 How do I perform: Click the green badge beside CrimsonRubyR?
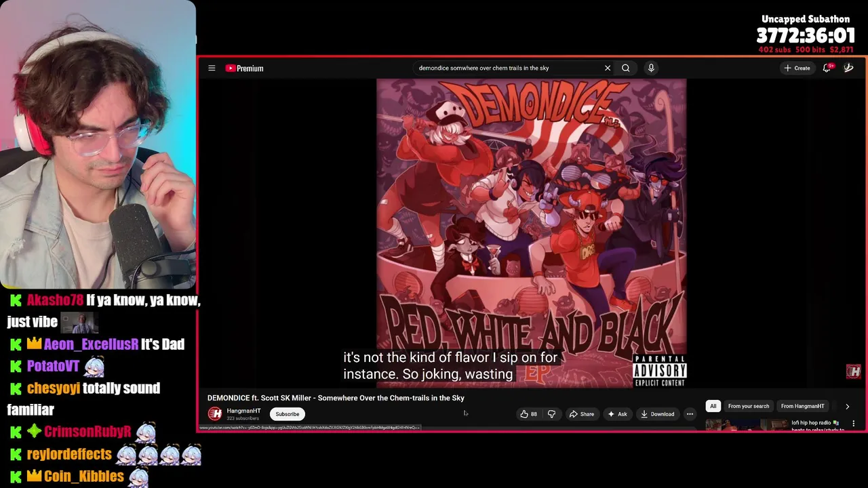click(34, 432)
